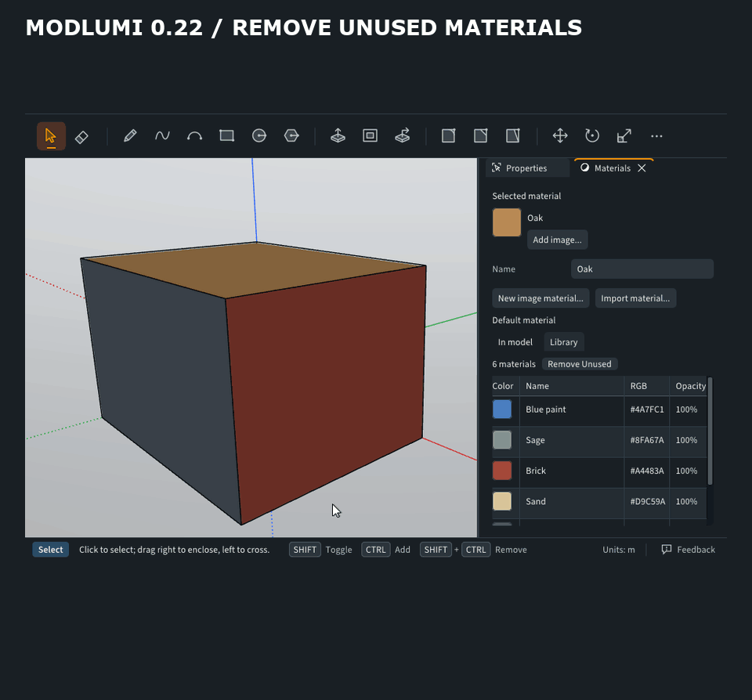Click the Units: m indicator

(619, 550)
